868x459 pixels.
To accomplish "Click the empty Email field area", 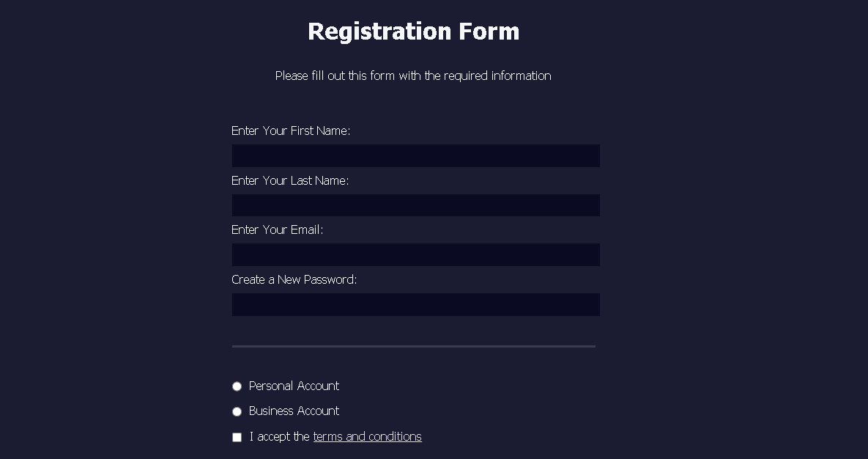I will pyautogui.click(x=415, y=254).
